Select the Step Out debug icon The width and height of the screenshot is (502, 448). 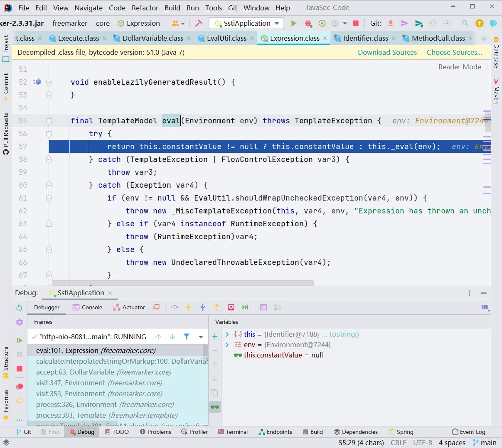pos(217,307)
